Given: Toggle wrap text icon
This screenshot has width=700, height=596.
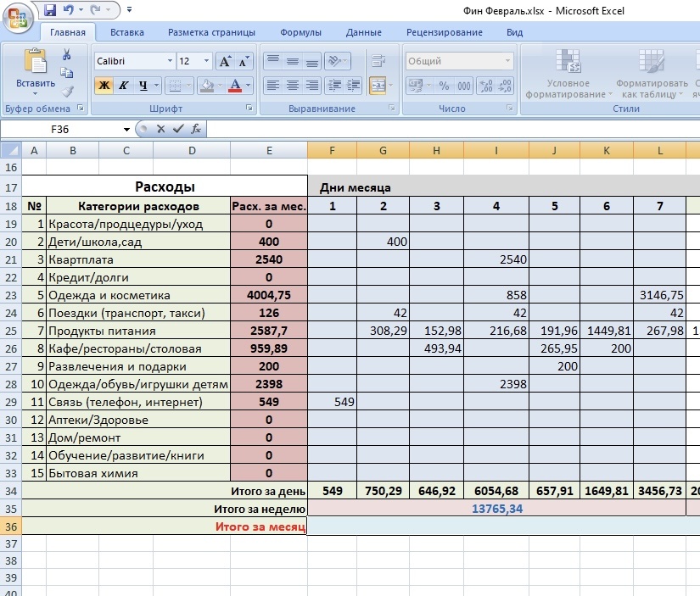Looking at the screenshot, I should 378,61.
